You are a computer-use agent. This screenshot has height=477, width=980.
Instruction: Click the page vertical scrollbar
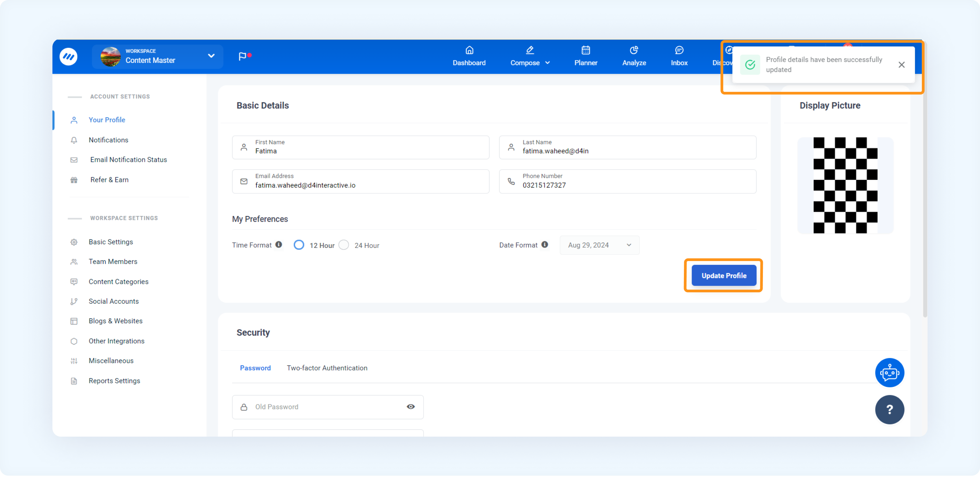(925, 179)
